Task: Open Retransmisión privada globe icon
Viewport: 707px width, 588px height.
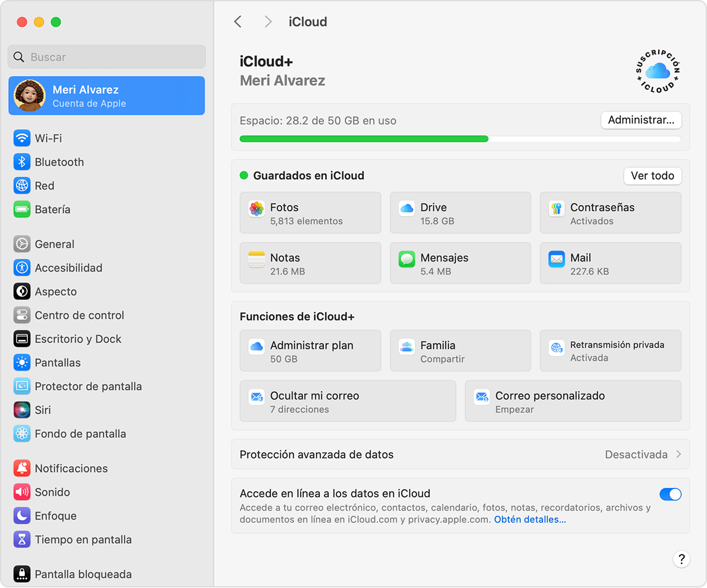Action: [556, 347]
